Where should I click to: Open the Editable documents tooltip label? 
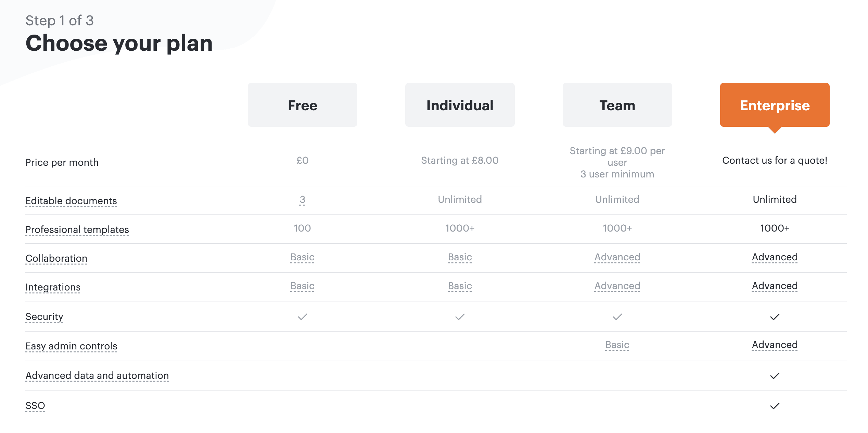coord(71,201)
